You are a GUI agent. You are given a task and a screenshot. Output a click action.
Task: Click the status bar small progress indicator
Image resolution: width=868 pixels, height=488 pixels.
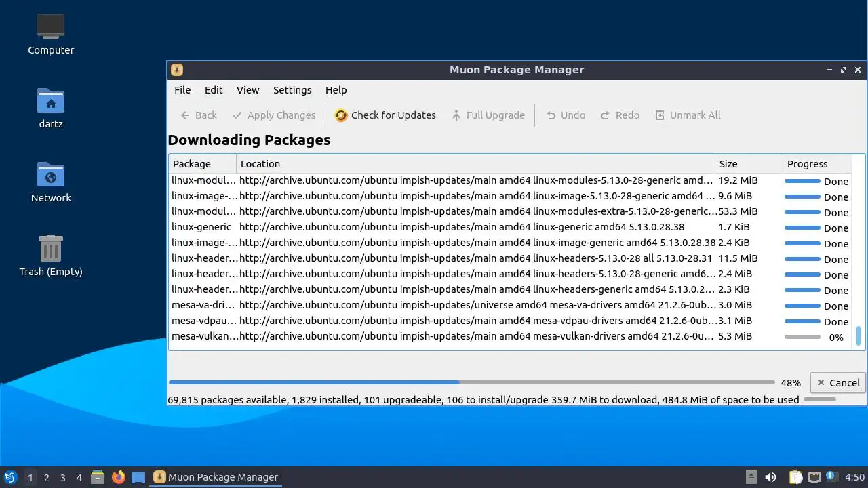click(820, 399)
